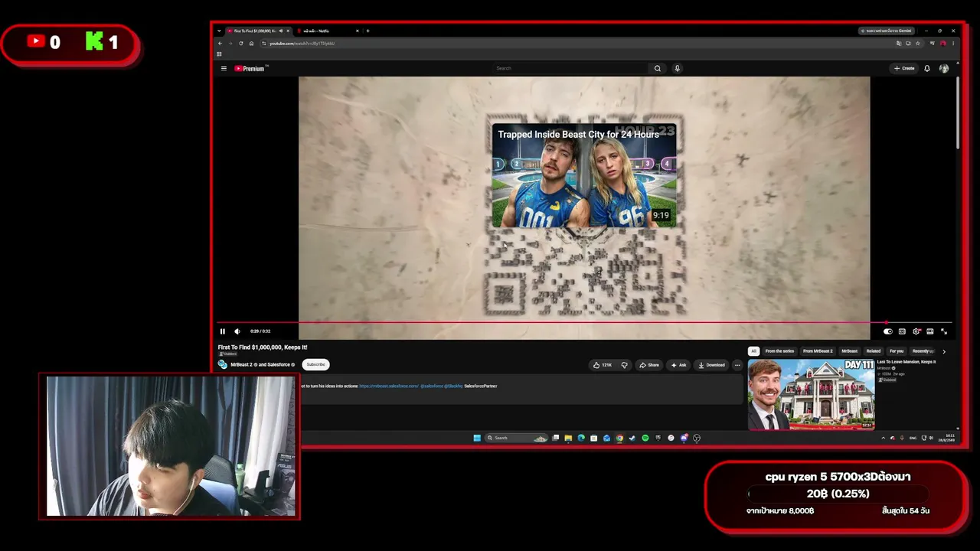Screen dimensions: 980x551
Task: Select the All filter chip
Action: tap(753, 351)
